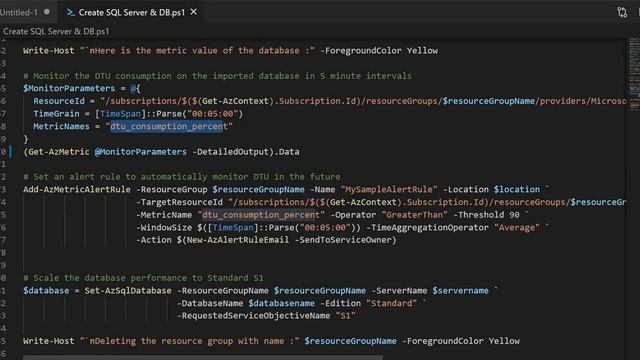Click the "Average" aggregation string

517,227
